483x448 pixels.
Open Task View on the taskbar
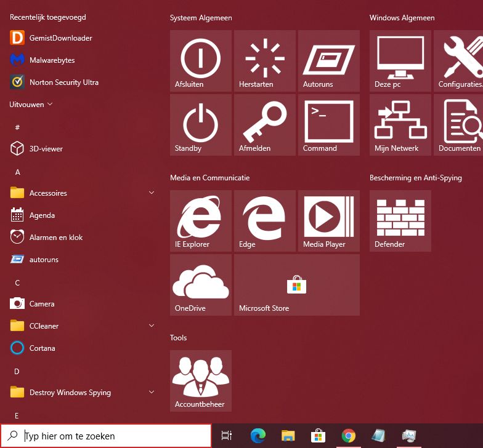227,436
